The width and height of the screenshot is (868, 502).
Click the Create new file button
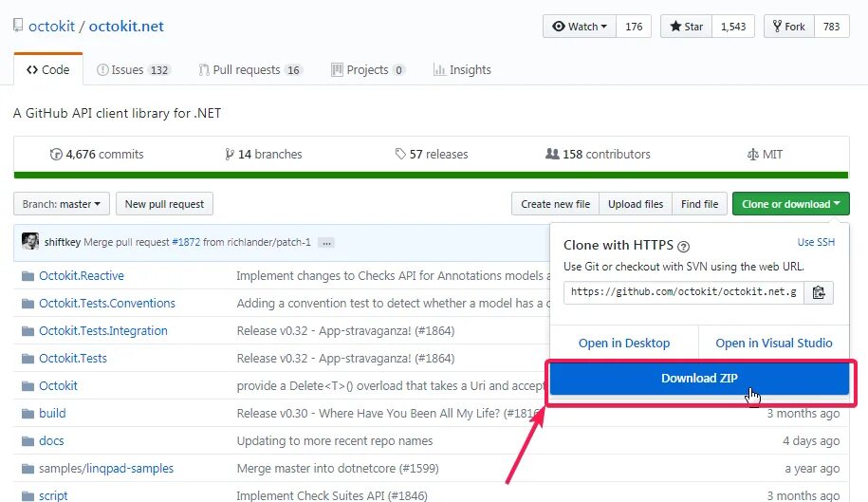tap(555, 204)
